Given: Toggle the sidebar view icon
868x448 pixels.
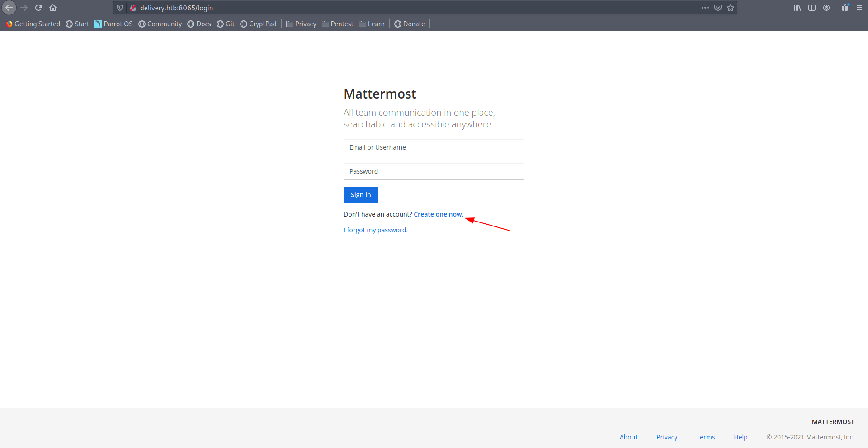Looking at the screenshot, I should pos(812,8).
